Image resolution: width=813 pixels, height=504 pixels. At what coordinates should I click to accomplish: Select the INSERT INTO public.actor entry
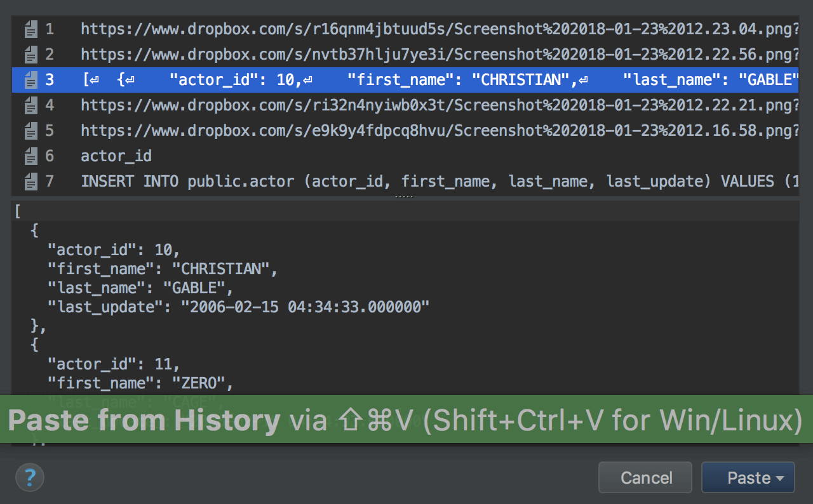[x=438, y=182]
